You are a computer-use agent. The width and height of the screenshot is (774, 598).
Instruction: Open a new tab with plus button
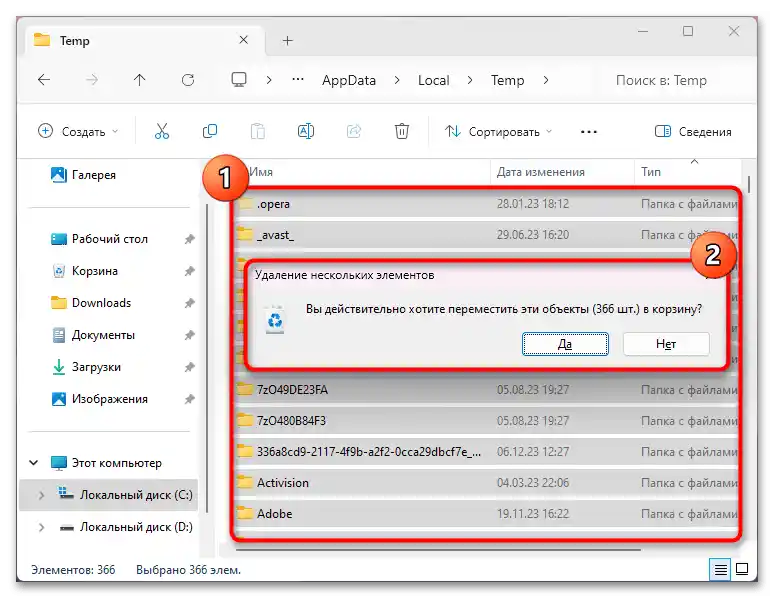pyautogui.click(x=288, y=40)
